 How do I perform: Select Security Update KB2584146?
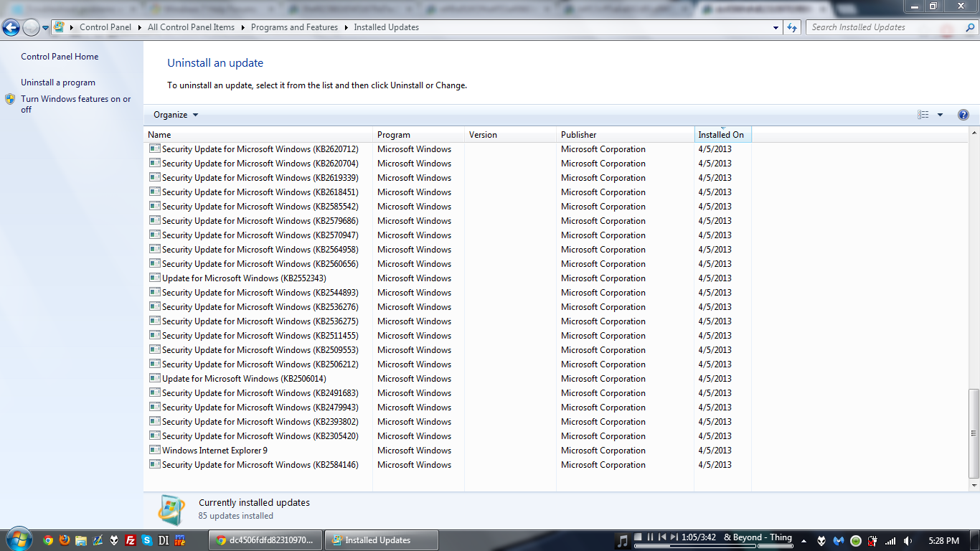pyautogui.click(x=449, y=465)
